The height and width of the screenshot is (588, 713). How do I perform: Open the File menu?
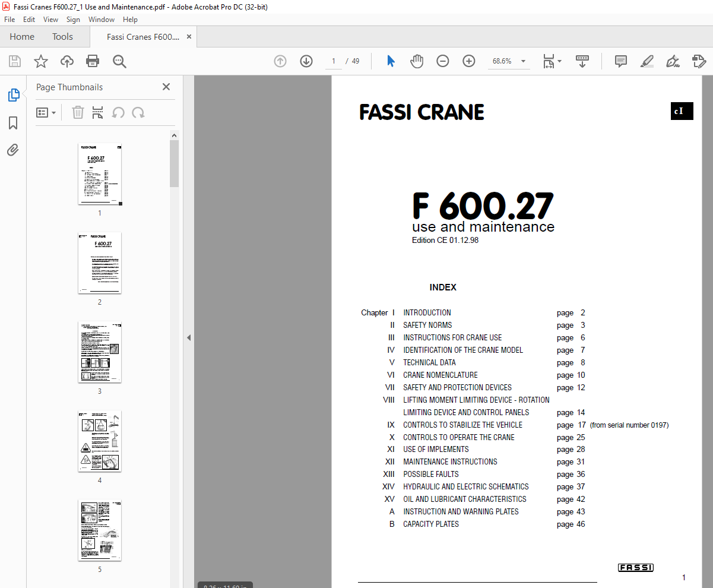point(9,20)
